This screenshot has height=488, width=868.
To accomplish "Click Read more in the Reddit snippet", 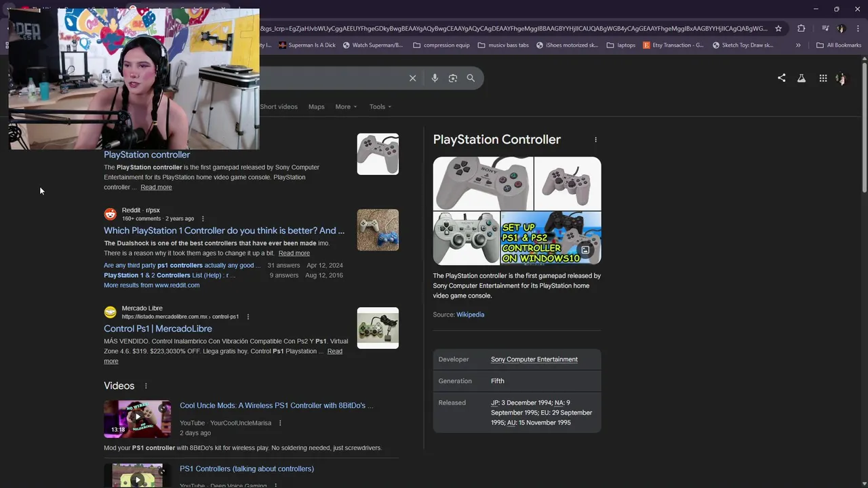I will pyautogui.click(x=294, y=253).
